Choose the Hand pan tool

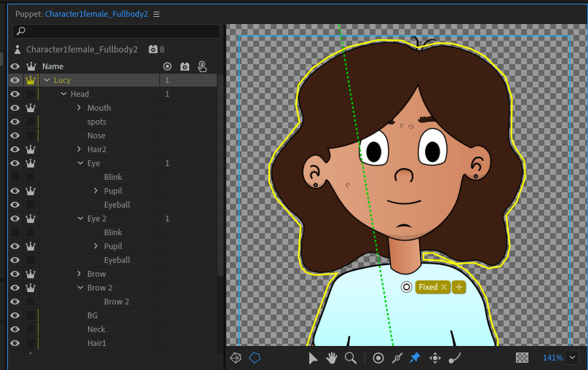(x=332, y=358)
